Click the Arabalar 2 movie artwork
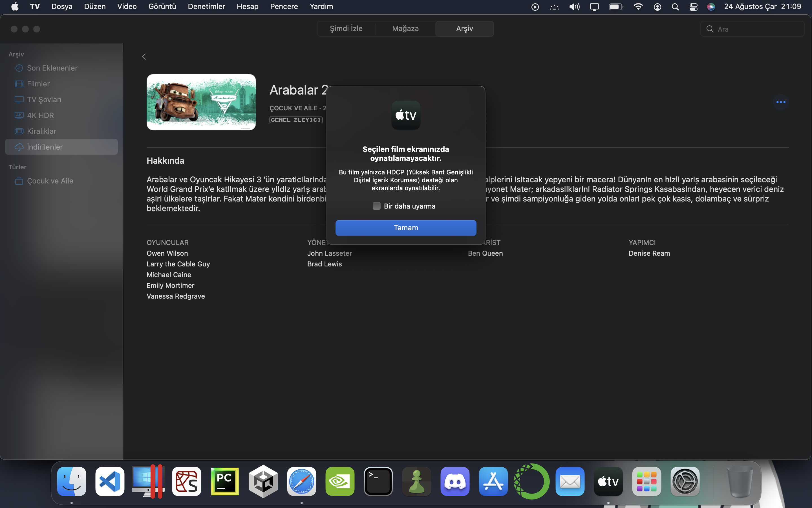 (x=201, y=102)
